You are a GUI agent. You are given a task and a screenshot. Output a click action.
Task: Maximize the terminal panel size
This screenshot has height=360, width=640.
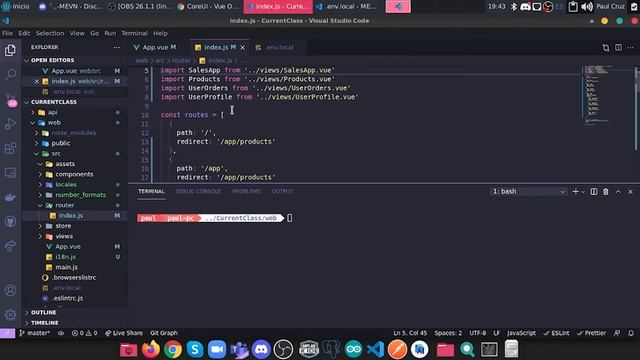(x=618, y=191)
